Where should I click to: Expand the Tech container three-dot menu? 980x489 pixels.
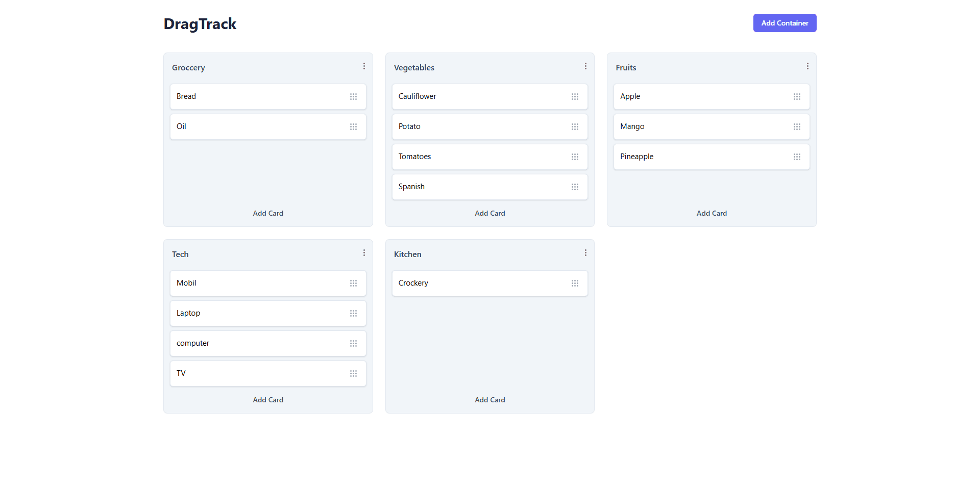click(x=364, y=253)
